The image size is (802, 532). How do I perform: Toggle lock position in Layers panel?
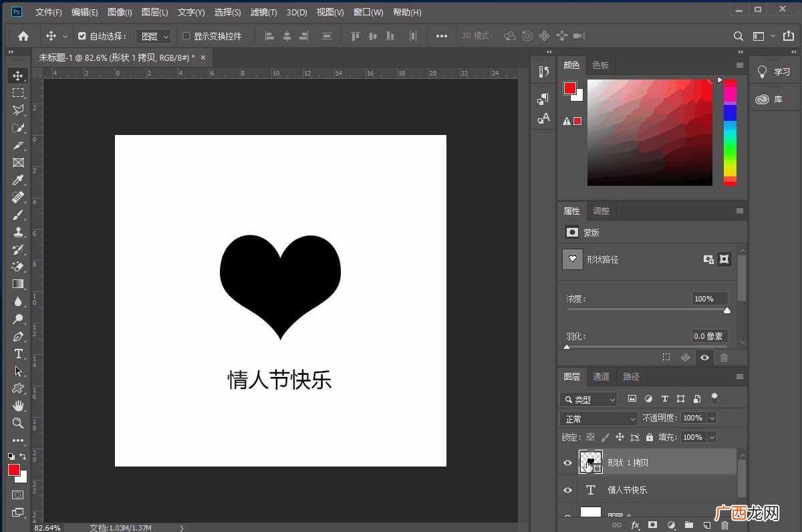pos(620,437)
